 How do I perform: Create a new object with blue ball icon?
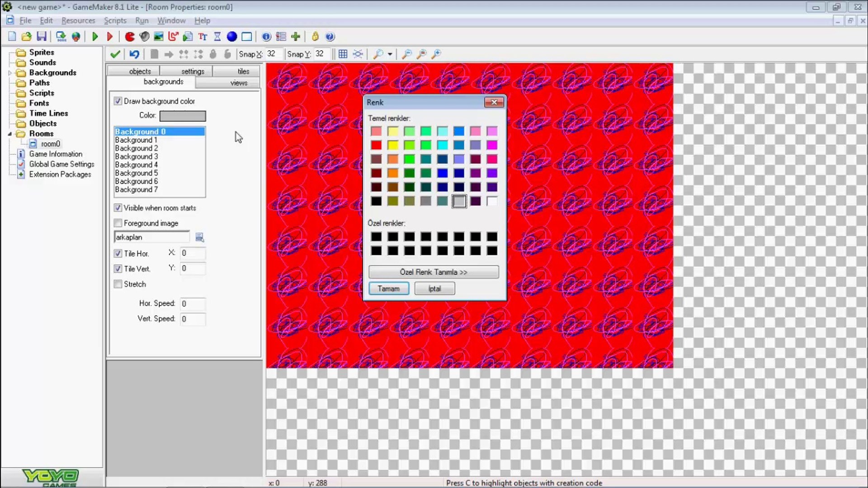coord(232,37)
